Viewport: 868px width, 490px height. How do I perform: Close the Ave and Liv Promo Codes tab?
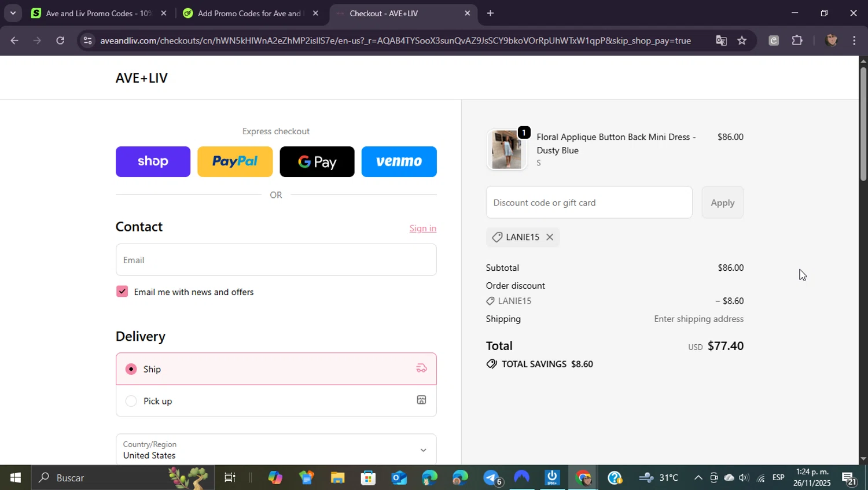(164, 13)
